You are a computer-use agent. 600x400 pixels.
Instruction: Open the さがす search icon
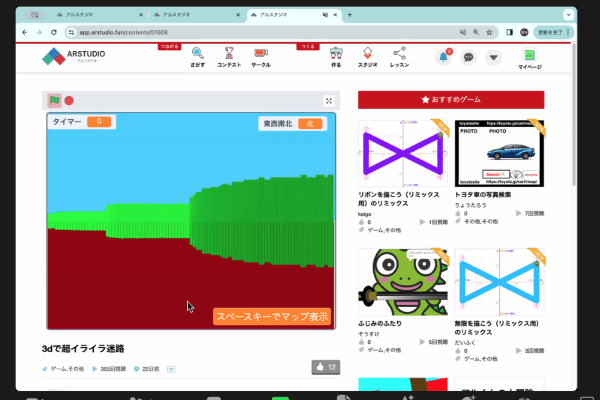pos(197,57)
